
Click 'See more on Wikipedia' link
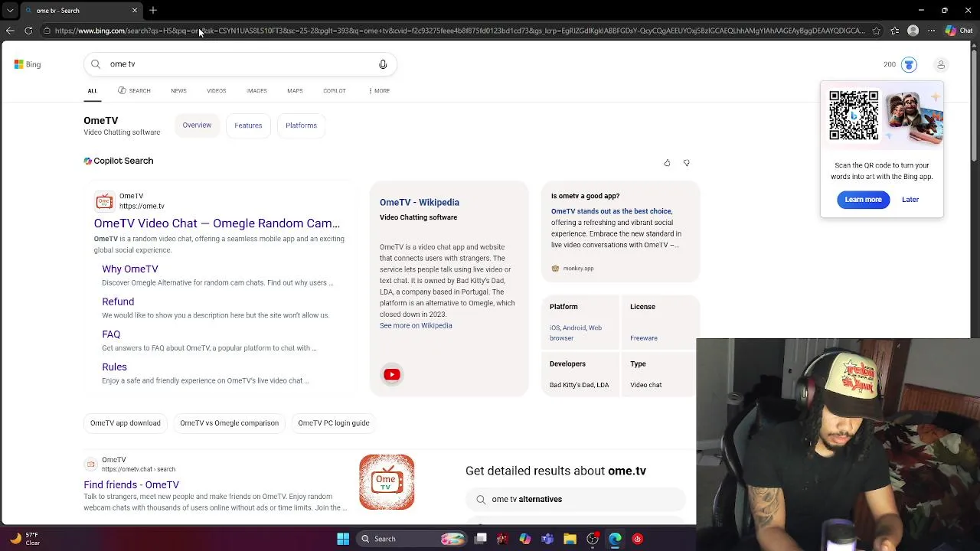(x=416, y=326)
